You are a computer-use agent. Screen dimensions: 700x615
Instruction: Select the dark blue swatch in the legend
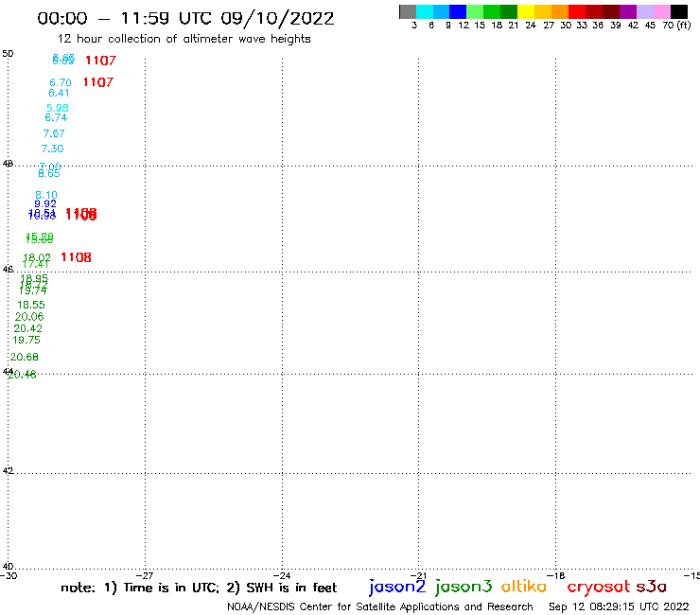(x=458, y=11)
